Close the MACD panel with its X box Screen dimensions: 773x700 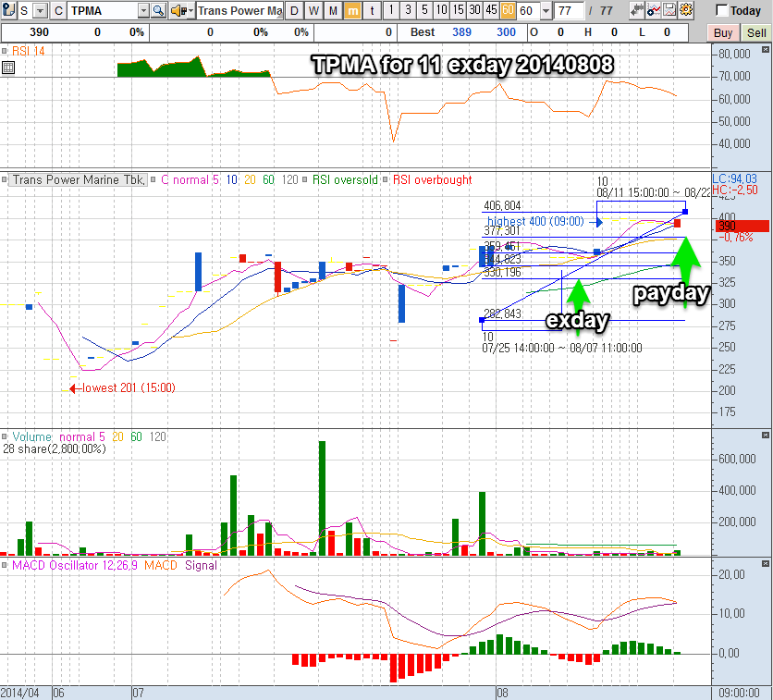click(x=765, y=563)
